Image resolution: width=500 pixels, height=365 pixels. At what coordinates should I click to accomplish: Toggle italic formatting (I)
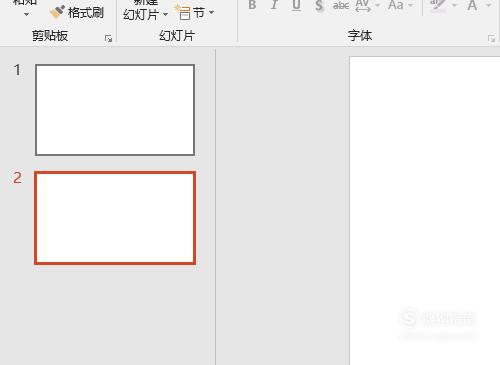pyautogui.click(x=274, y=5)
